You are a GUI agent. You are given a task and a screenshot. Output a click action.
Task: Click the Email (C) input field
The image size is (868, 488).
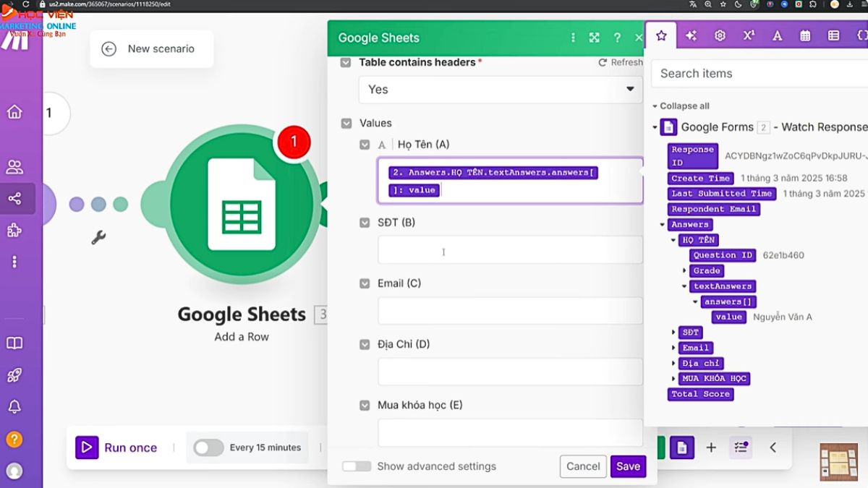click(510, 311)
